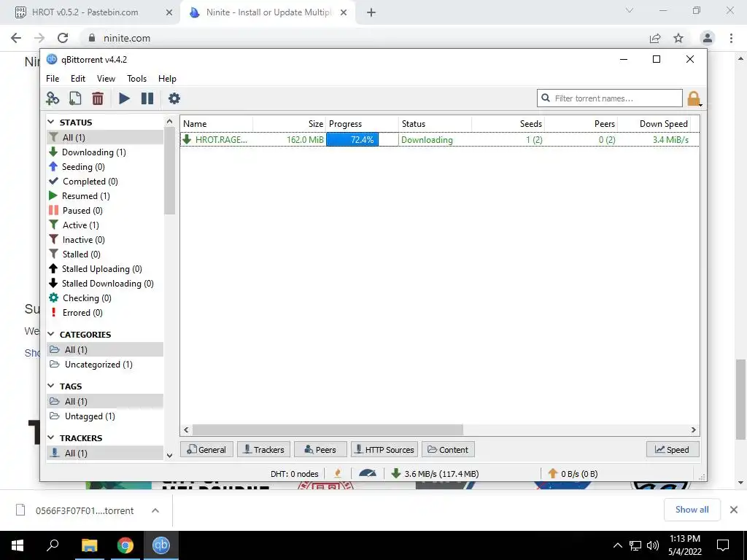747x560 pixels.
Task: Click the Pause toolbar icon
Action: click(147, 98)
